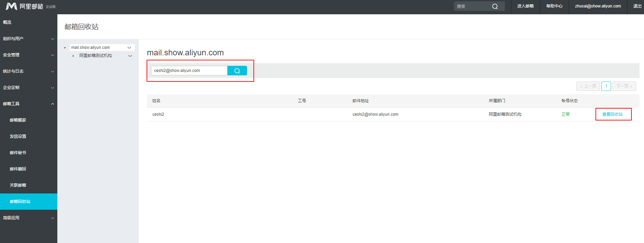644x243 pixels.
Task: Click the blue mailbox search button
Action: 237,71
